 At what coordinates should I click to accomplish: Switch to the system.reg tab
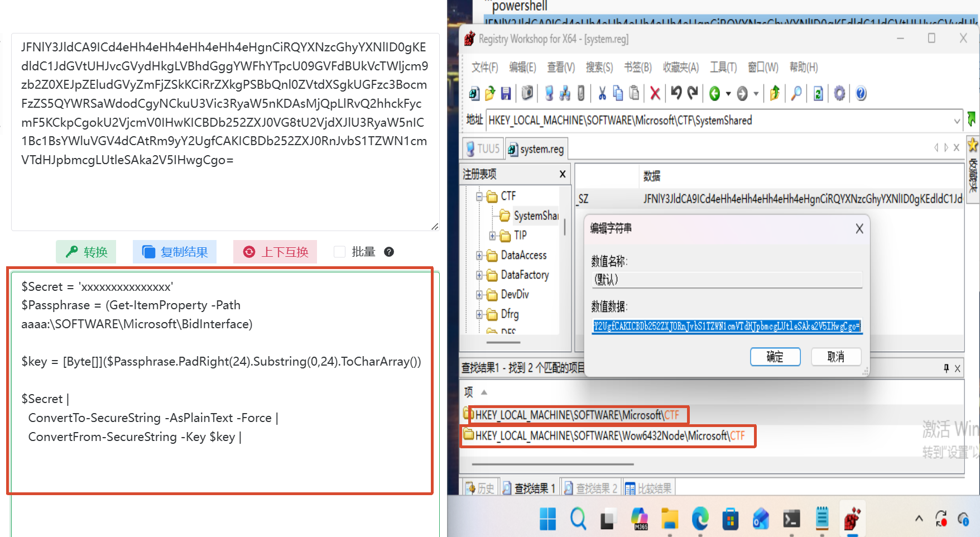point(536,149)
